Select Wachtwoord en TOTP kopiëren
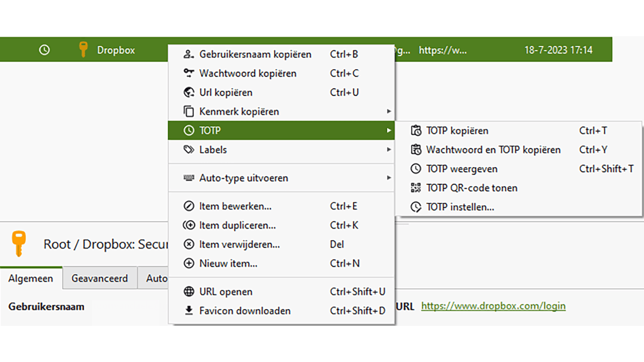The width and height of the screenshot is (644, 362). click(493, 150)
